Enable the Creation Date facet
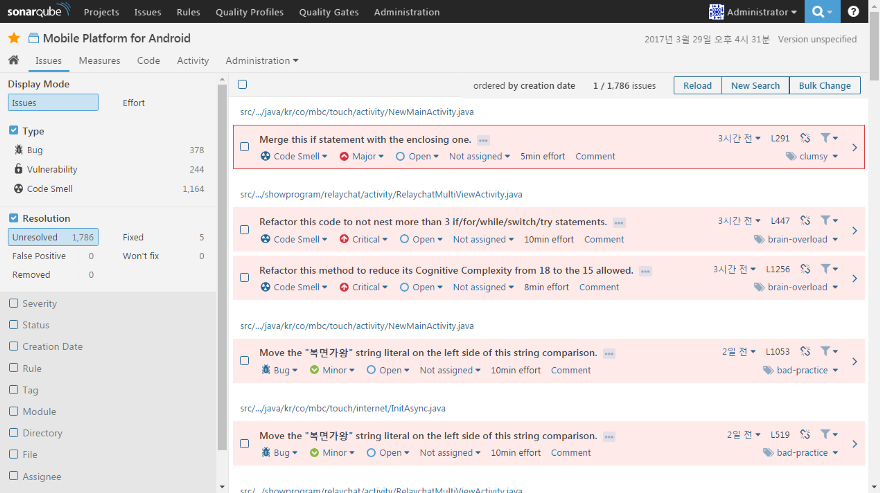 coord(13,346)
